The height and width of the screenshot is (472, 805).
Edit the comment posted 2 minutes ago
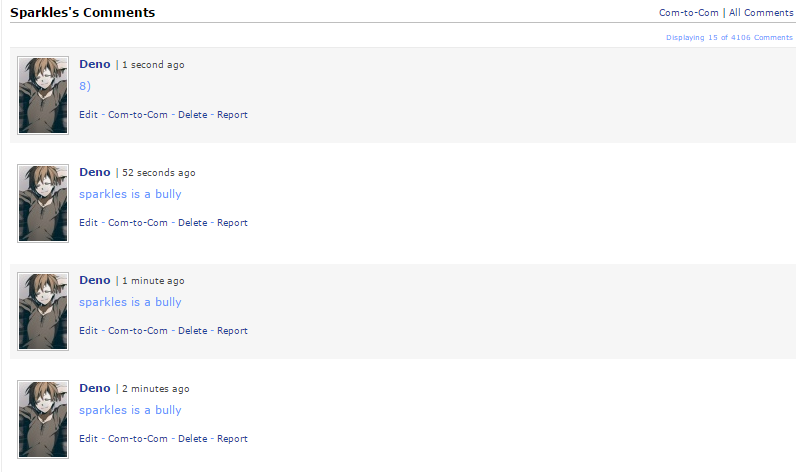point(89,439)
